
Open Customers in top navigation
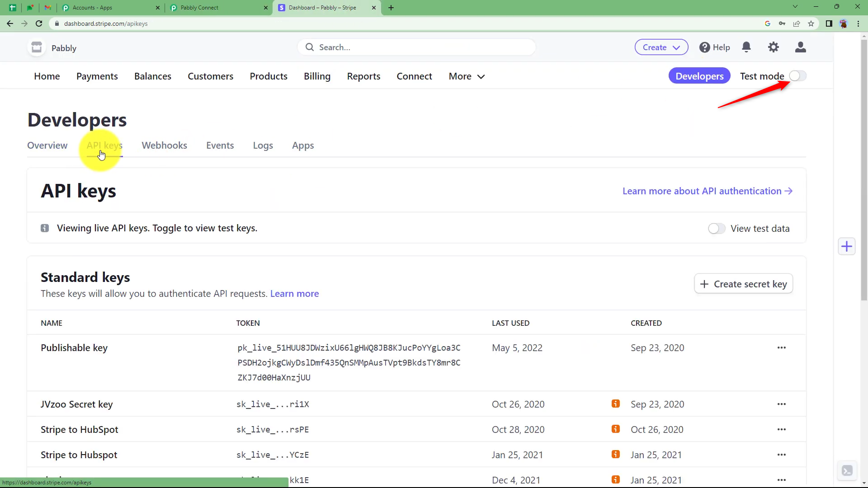click(211, 76)
